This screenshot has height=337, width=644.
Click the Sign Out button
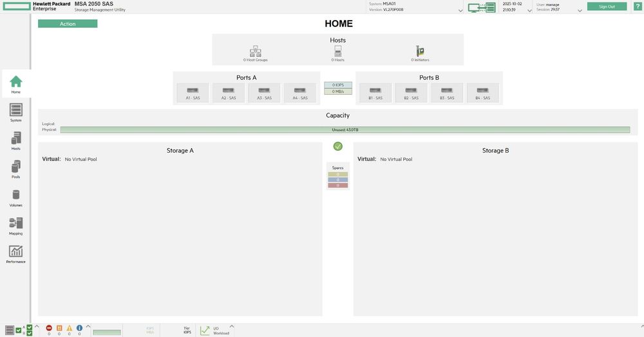(607, 6)
